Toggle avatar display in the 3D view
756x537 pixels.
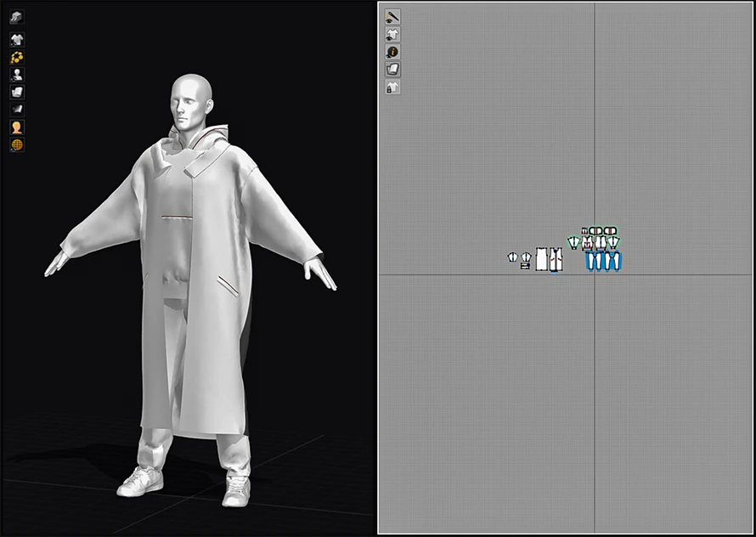[17, 75]
